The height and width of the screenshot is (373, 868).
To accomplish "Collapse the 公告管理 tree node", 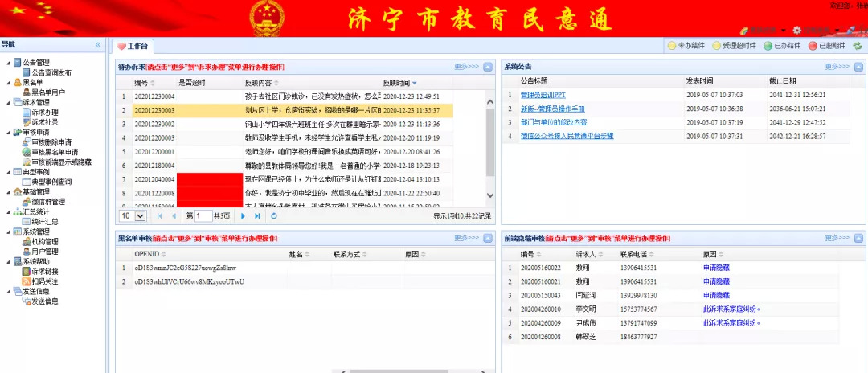I will pos(8,63).
